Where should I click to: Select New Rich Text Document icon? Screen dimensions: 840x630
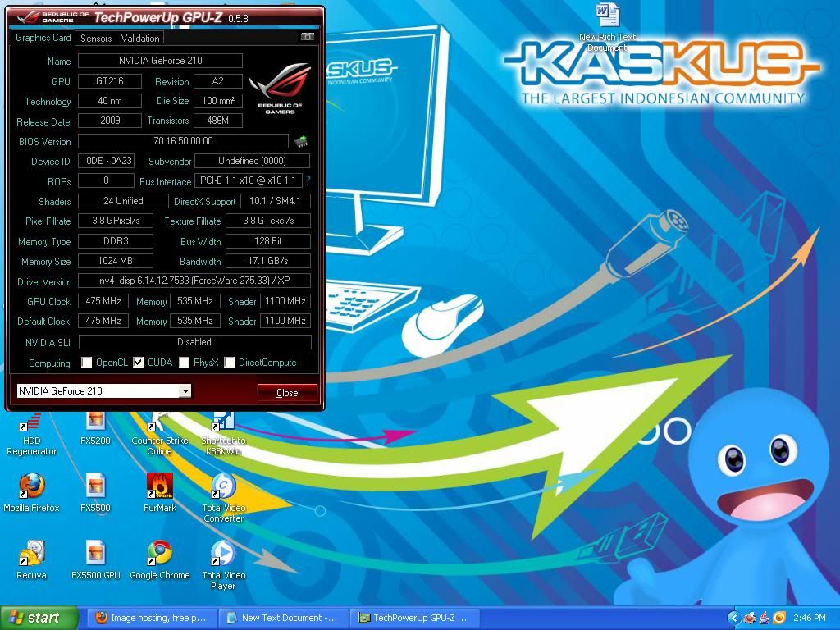coord(608,27)
